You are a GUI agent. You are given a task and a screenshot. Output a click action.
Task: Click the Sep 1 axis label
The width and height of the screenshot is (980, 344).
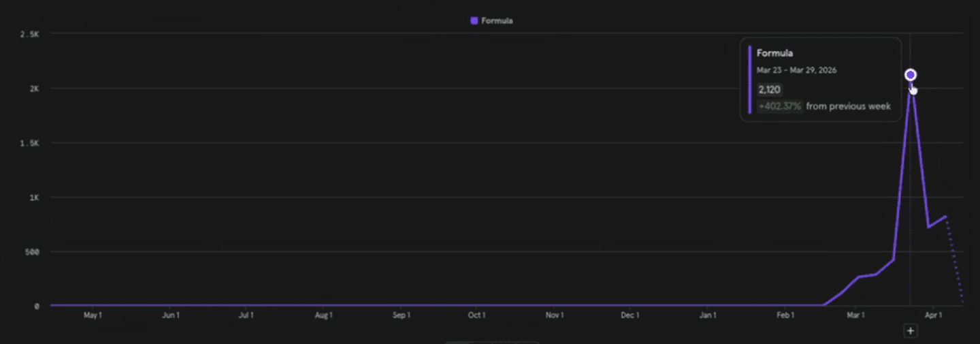401,315
